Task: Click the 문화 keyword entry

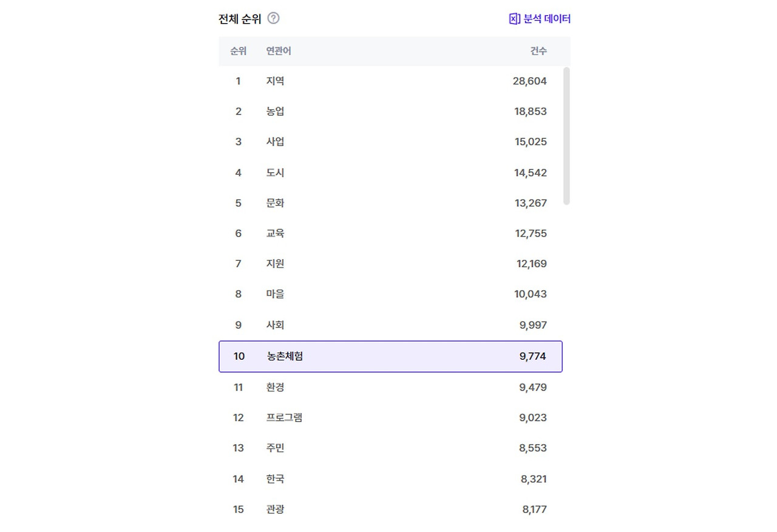Action: point(275,203)
